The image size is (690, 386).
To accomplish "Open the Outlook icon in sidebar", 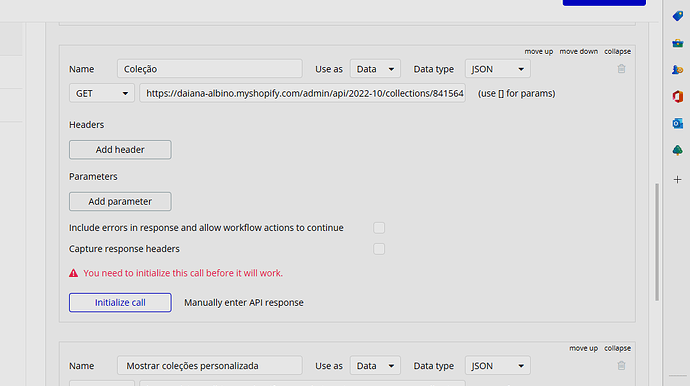I will point(678,124).
